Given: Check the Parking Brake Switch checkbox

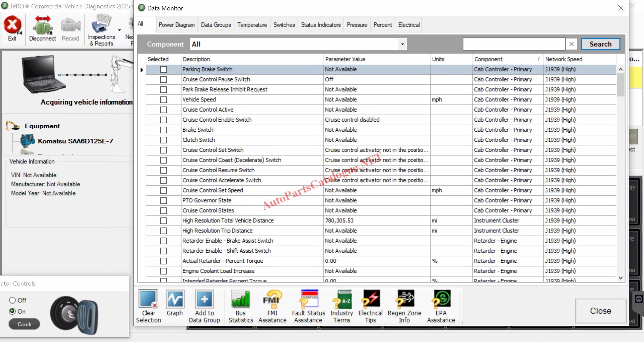Looking at the screenshot, I should 163,70.
